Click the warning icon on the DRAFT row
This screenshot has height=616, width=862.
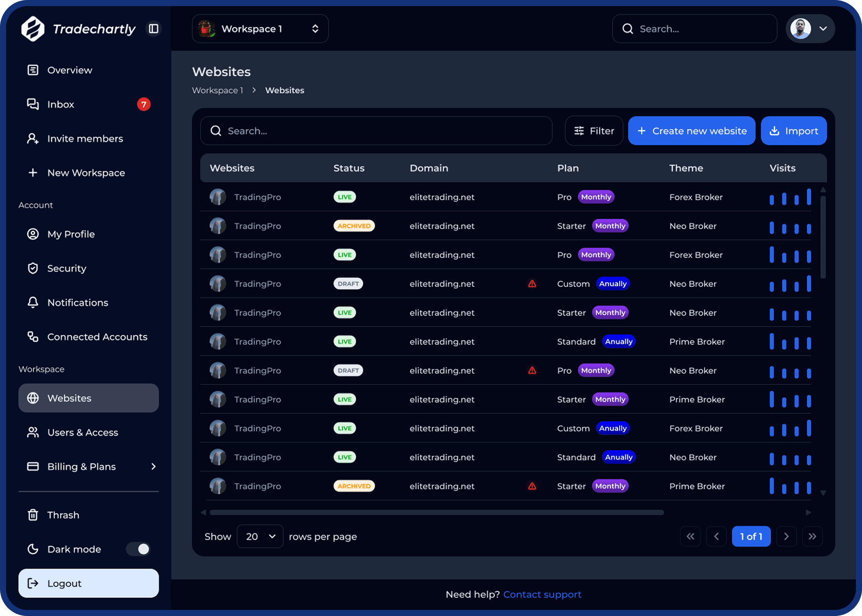pos(532,283)
